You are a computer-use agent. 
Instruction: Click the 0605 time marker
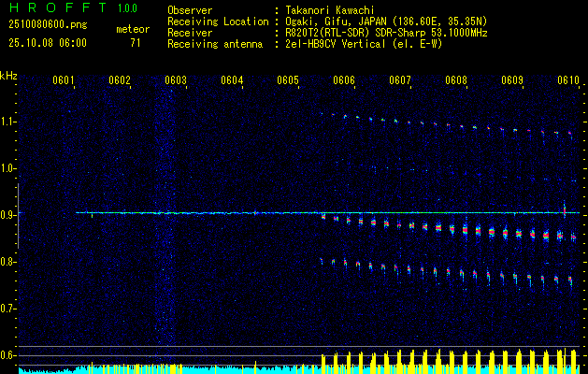coord(288,81)
